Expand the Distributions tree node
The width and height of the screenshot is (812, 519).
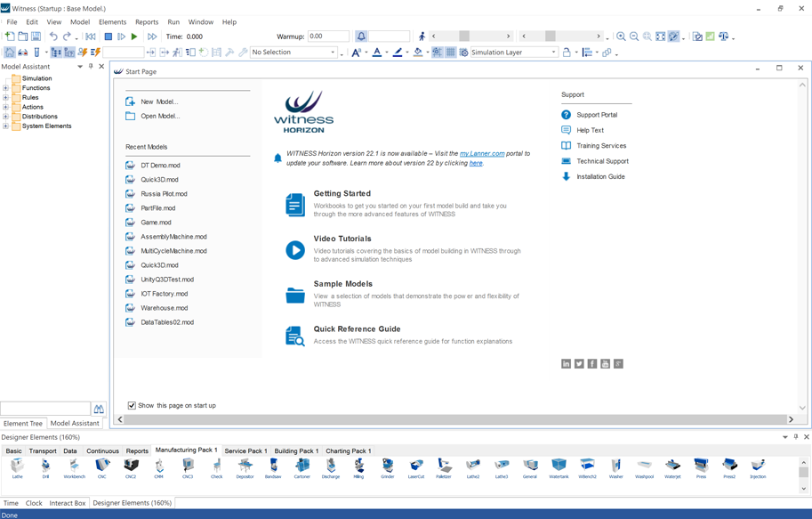point(5,116)
